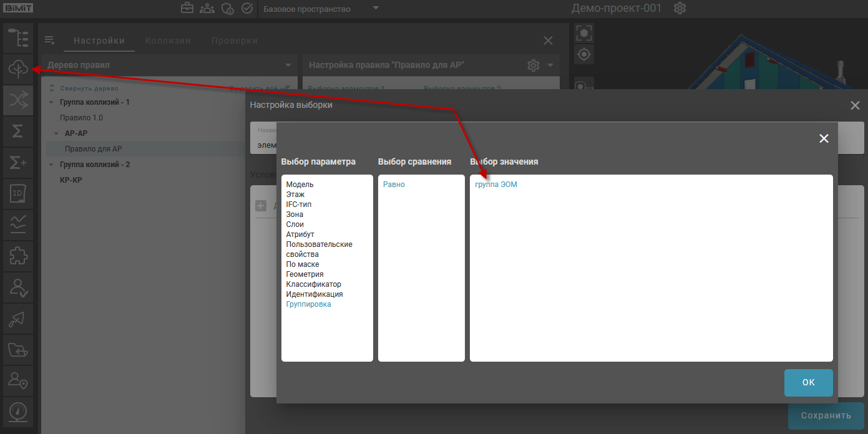Choose the группа ЭОМ value
The width and height of the screenshot is (868, 434).
[496, 185]
